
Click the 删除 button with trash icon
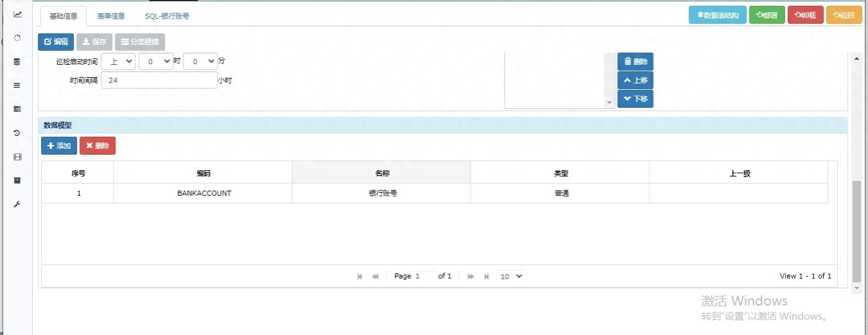pyautogui.click(x=636, y=62)
